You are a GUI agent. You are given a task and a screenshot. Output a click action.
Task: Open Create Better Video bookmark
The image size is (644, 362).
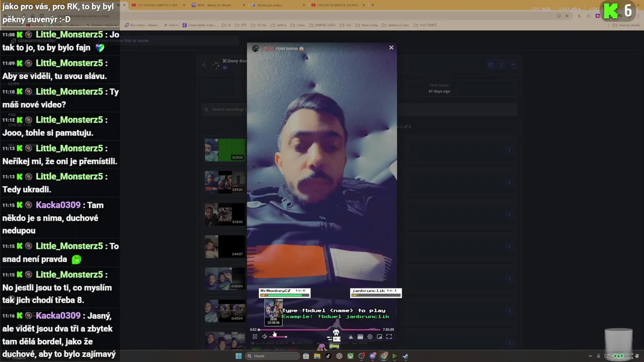coord(200,25)
